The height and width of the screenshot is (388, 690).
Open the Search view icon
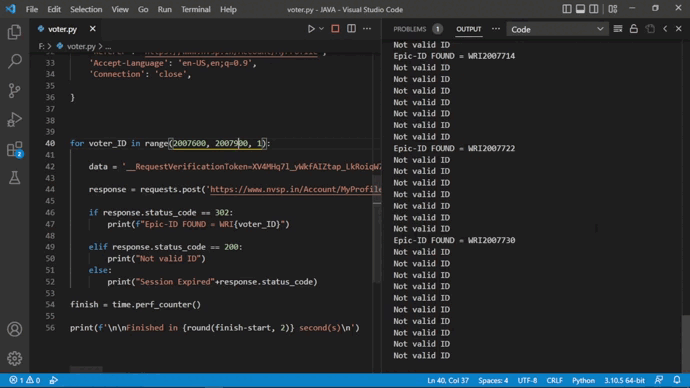(x=15, y=61)
